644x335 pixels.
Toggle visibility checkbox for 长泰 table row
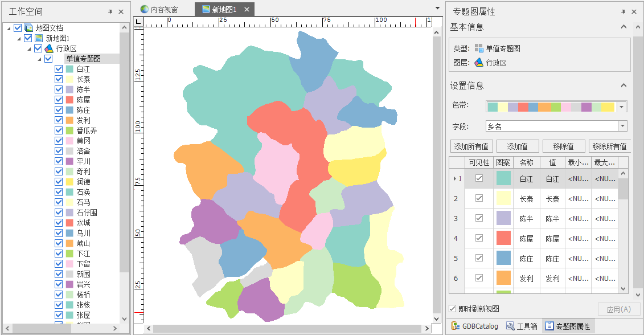[x=479, y=198]
